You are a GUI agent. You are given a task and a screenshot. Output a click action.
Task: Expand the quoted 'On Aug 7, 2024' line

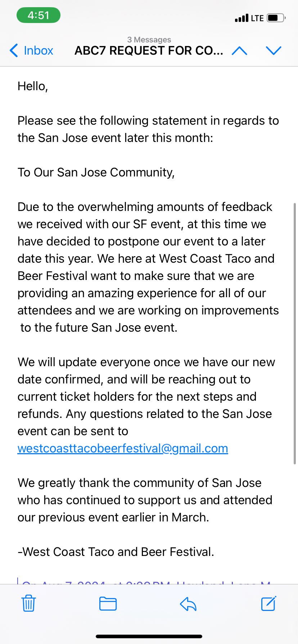146,581
